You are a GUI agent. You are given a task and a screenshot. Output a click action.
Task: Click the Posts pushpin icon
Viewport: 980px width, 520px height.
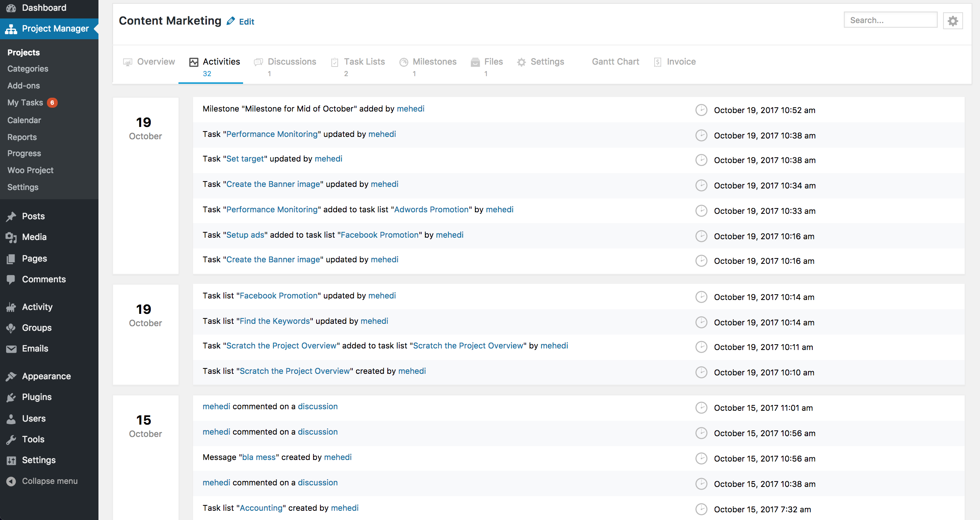pyautogui.click(x=11, y=217)
